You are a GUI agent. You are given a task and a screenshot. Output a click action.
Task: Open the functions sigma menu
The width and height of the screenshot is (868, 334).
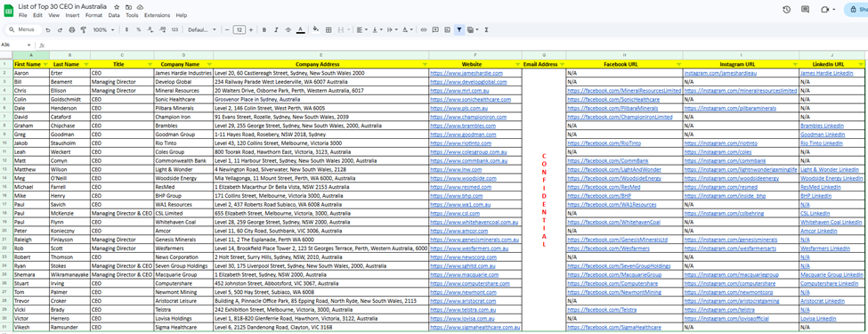pyautogui.click(x=486, y=29)
